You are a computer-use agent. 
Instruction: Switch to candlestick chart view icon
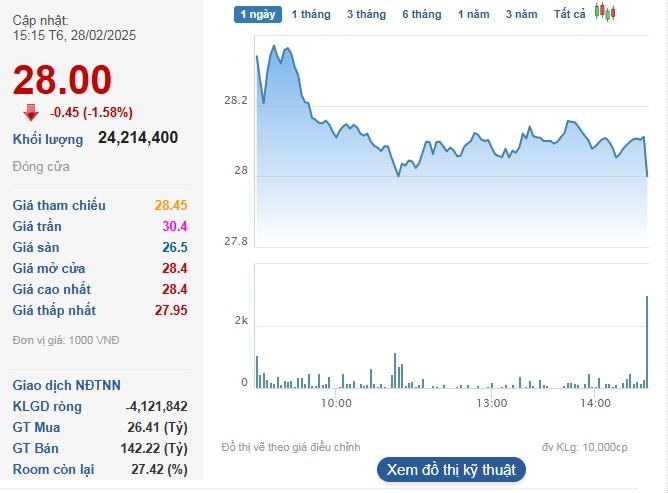coord(604,13)
